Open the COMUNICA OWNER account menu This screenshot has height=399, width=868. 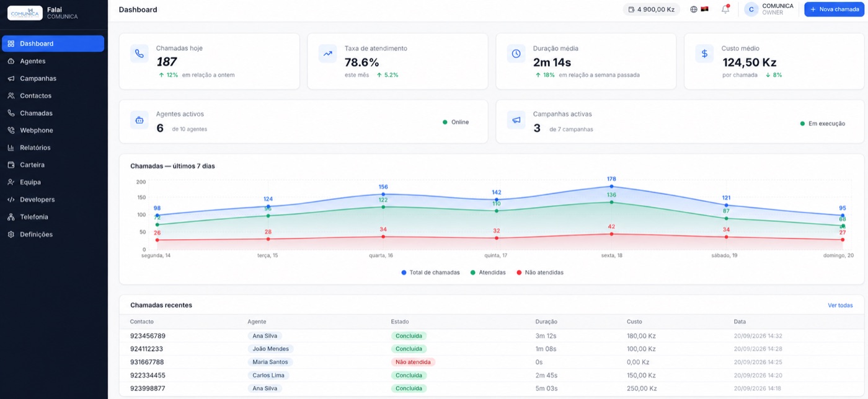coord(769,9)
